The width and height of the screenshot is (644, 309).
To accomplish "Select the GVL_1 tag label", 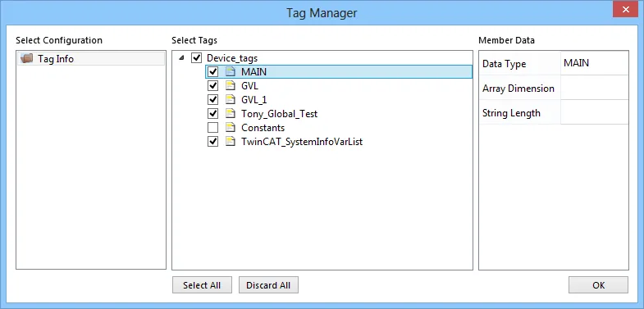I will point(253,100).
